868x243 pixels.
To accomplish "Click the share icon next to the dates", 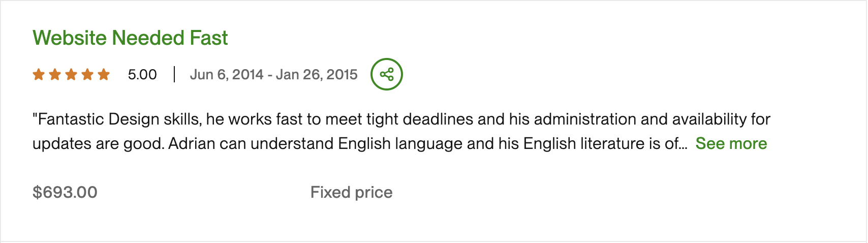I will [x=386, y=75].
